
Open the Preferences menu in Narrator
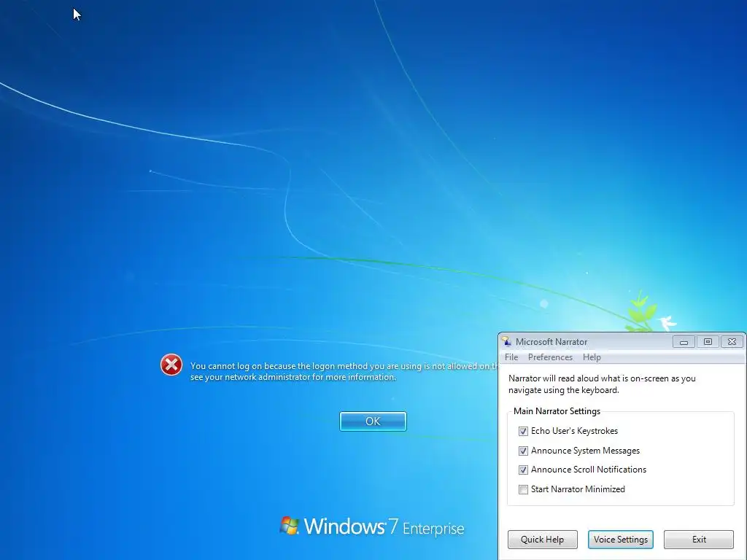tap(550, 357)
